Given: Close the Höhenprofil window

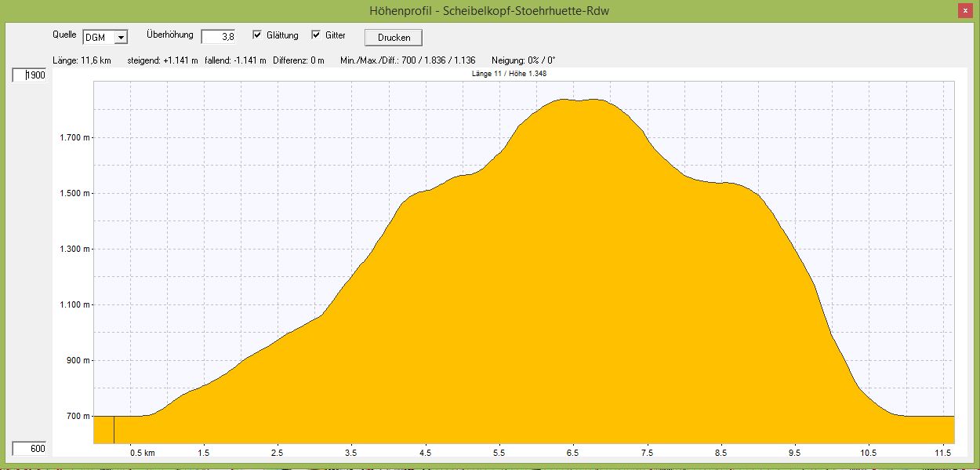Looking at the screenshot, I should click(964, 10).
